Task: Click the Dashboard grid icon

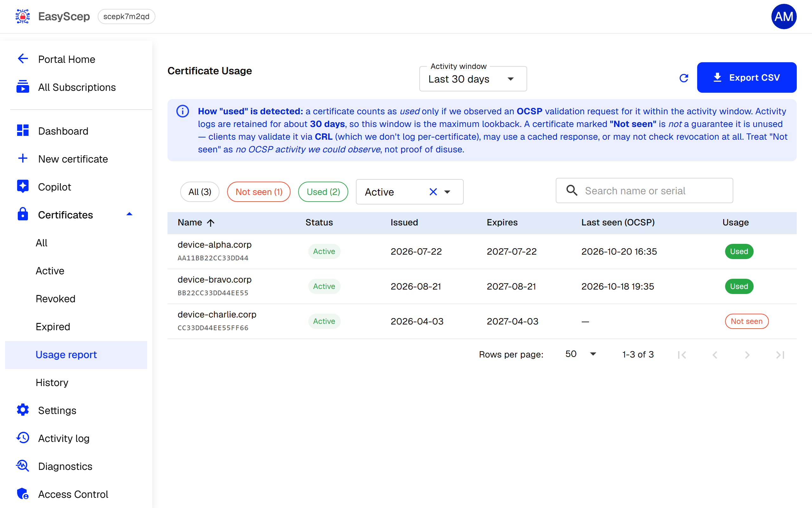Action: pyautogui.click(x=23, y=131)
